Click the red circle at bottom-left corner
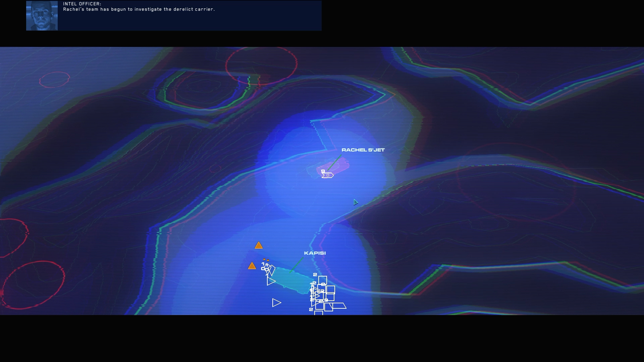Screen dimensions: 644x362 [34, 285]
